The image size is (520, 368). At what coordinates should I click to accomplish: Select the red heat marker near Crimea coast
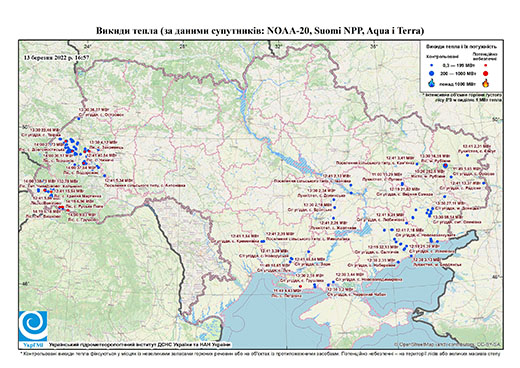[x=300, y=286]
